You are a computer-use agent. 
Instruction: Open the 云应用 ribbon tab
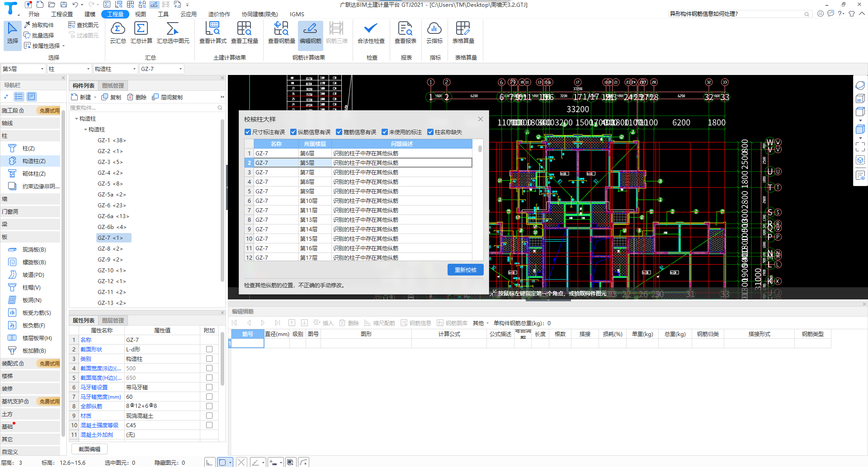coord(189,14)
